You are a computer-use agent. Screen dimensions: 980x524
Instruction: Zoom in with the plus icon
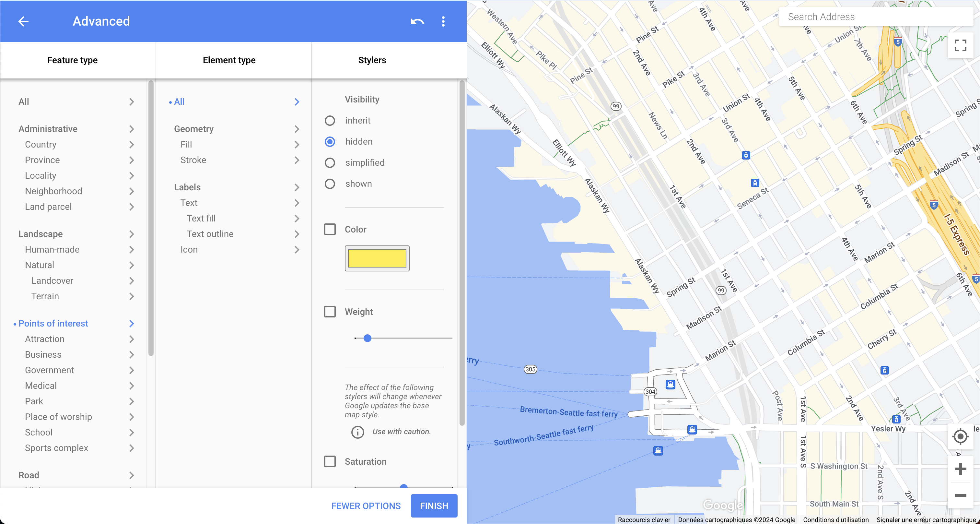point(960,469)
